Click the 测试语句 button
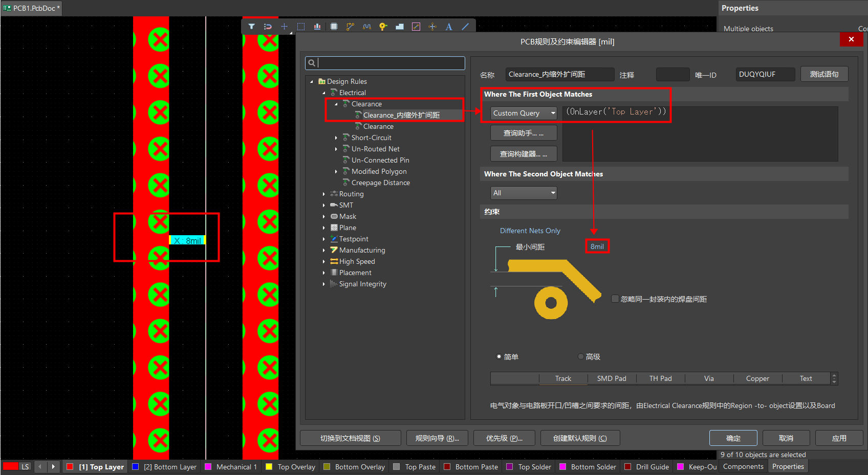Image resolution: width=868 pixels, height=475 pixels. [x=824, y=74]
